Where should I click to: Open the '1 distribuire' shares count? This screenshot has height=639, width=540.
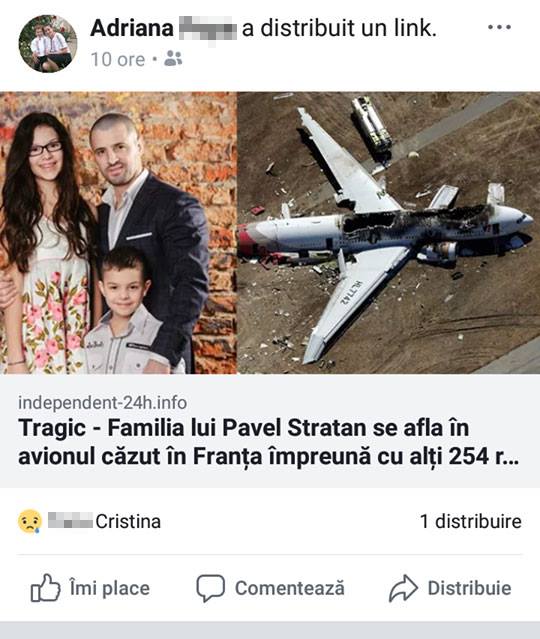coord(471,521)
